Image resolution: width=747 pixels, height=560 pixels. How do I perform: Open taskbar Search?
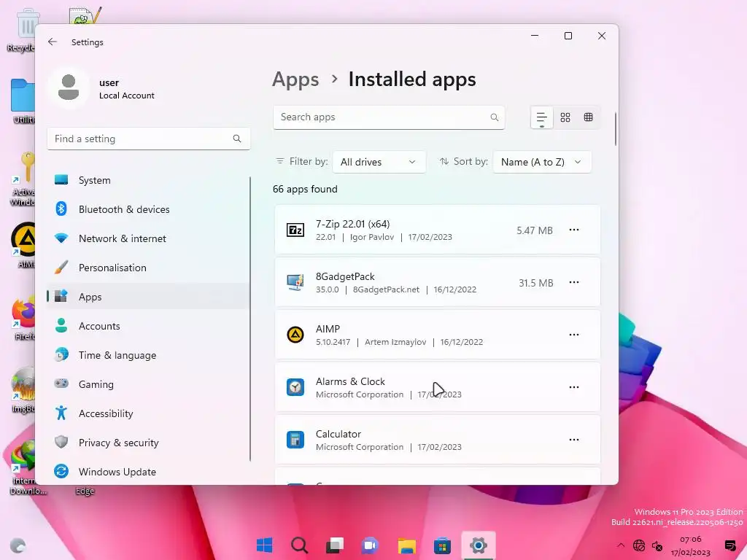(300, 545)
